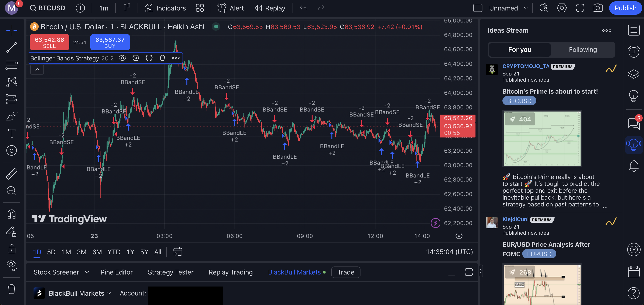644x305 pixels.
Task: Maximize the bottom panel
Action: [469, 272]
